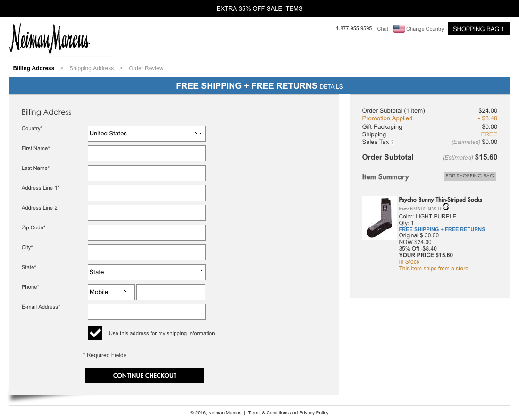Click the Sales Tax question mark icon
This screenshot has height=420, width=519.
click(392, 142)
